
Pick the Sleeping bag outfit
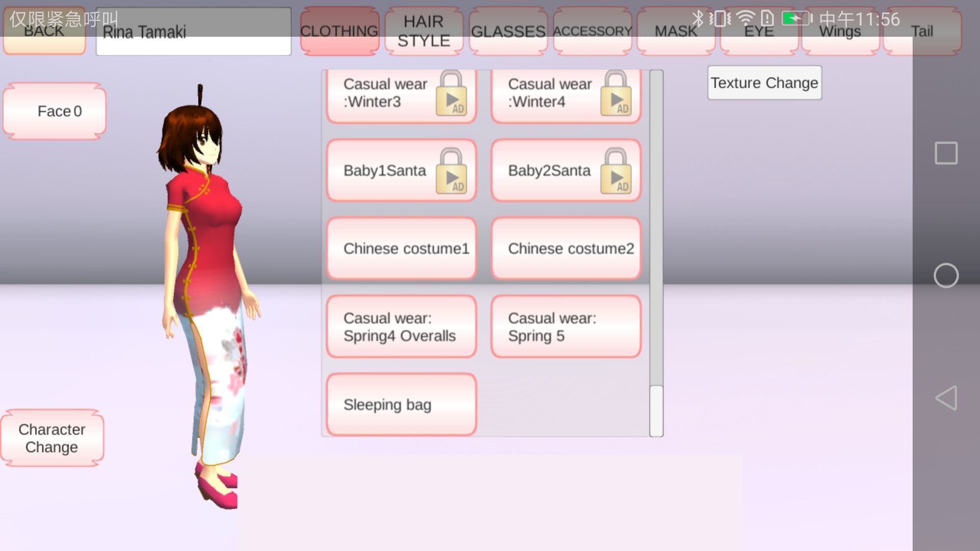pyautogui.click(x=401, y=405)
